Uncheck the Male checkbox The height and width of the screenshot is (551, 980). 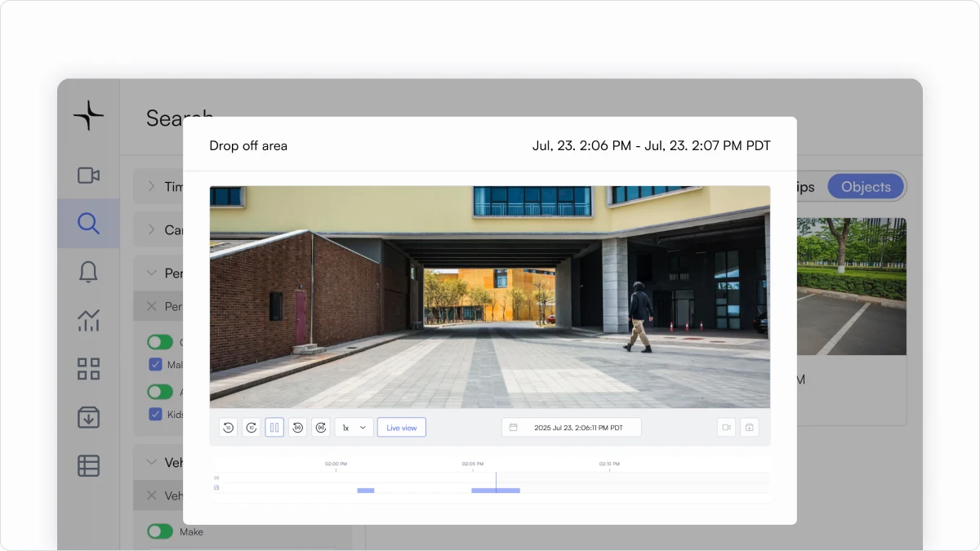point(155,364)
